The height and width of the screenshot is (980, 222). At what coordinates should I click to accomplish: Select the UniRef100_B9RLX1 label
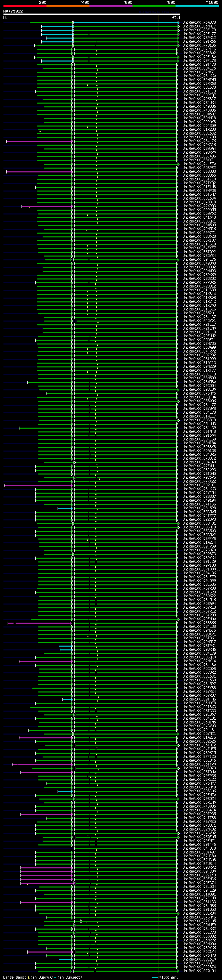pos(199,485)
